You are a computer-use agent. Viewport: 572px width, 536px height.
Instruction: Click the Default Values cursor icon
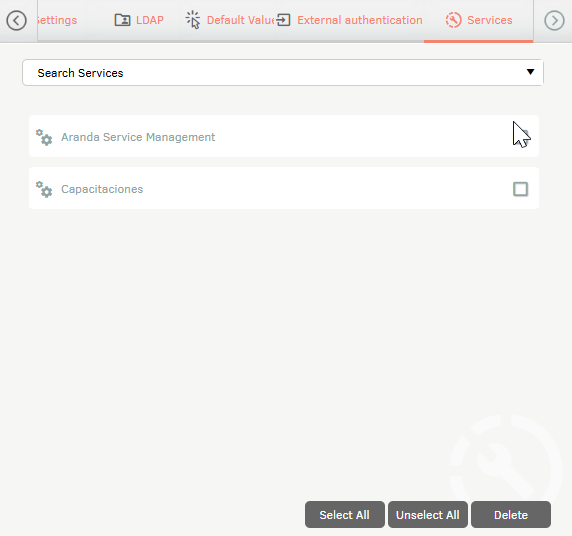click(193, 20)
